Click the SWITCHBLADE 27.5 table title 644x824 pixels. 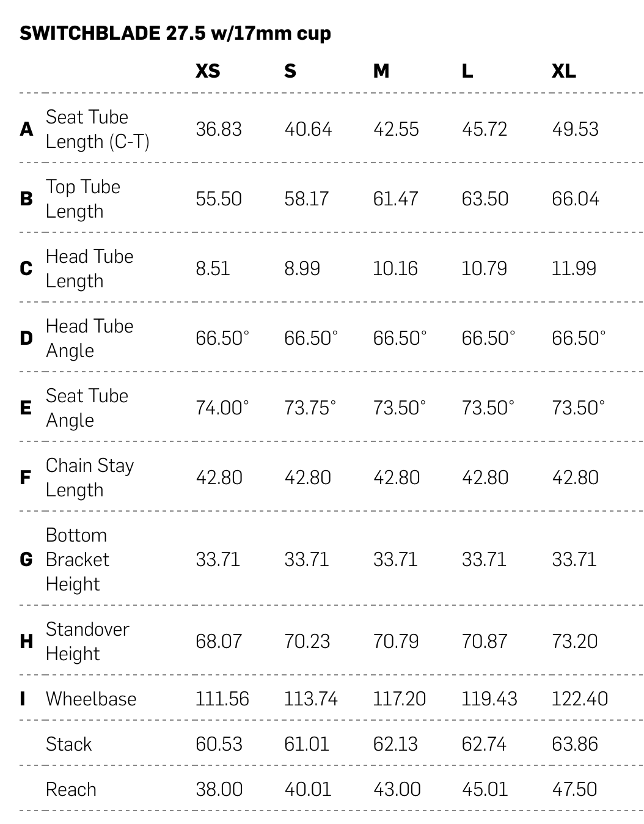(175, 33)
